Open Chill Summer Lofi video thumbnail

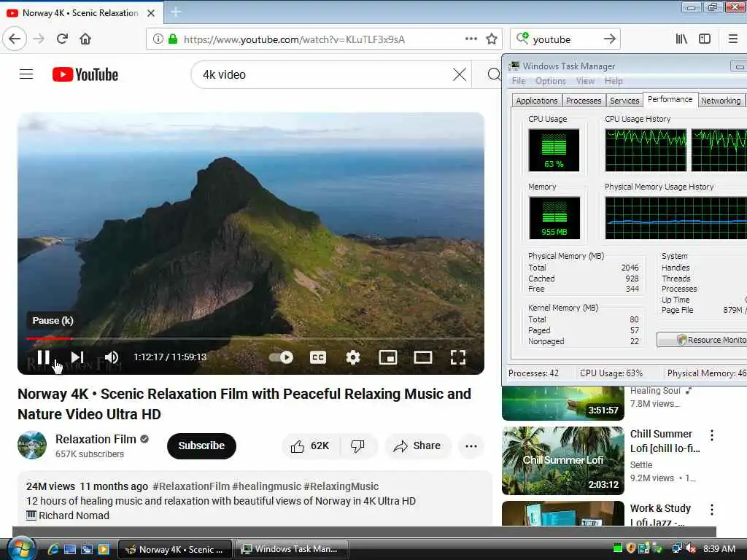tap(562, 461)
